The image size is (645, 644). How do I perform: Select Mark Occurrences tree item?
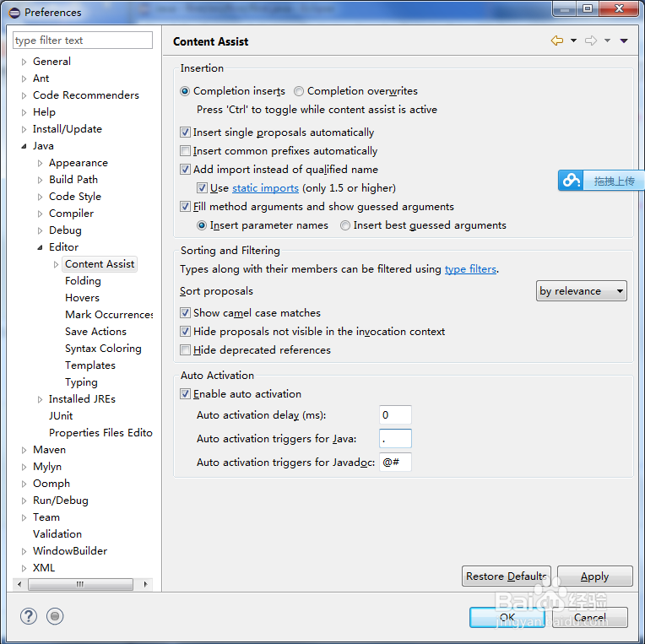click(109, 315)
